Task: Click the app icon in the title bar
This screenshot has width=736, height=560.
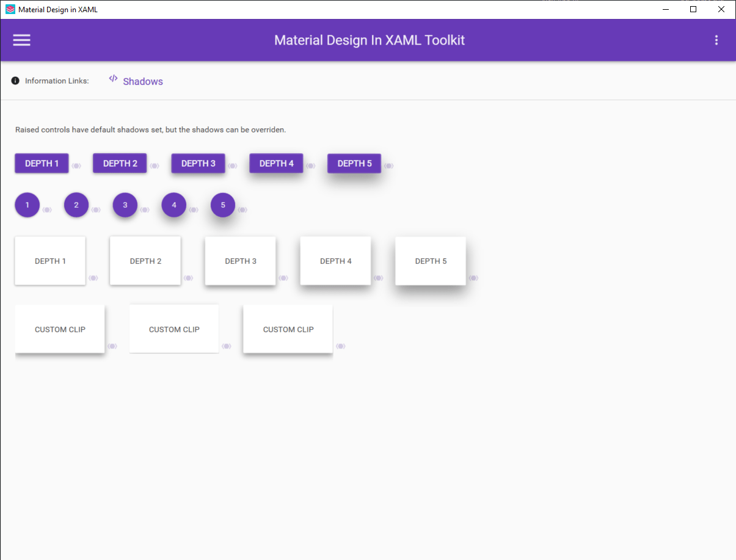Action: click(x=10, y=9)
